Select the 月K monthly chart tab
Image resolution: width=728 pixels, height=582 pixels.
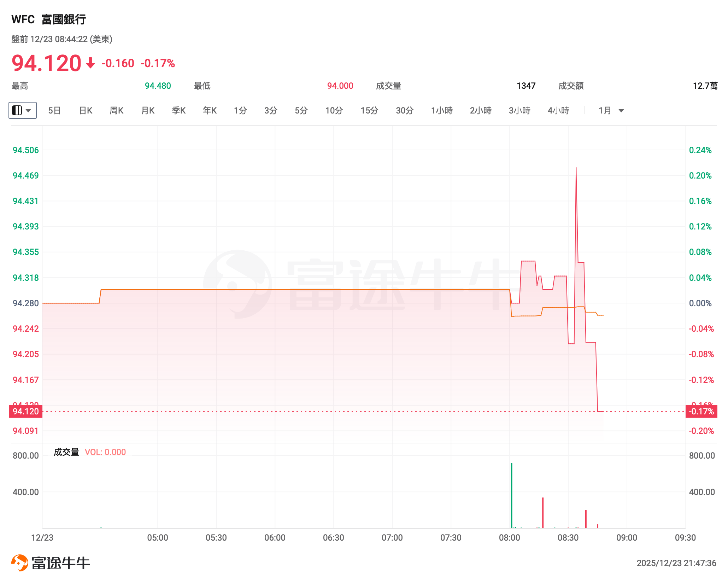pos(148,111)
